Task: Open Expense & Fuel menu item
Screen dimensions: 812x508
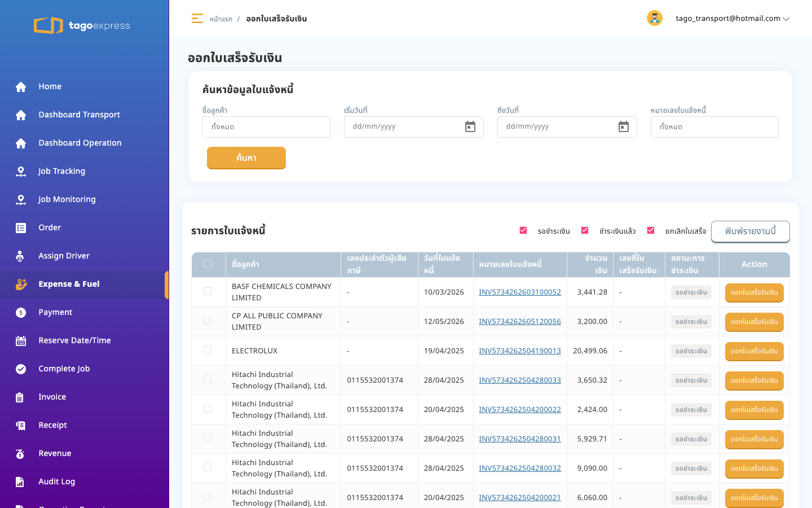Action: click(x=85, y=284)
